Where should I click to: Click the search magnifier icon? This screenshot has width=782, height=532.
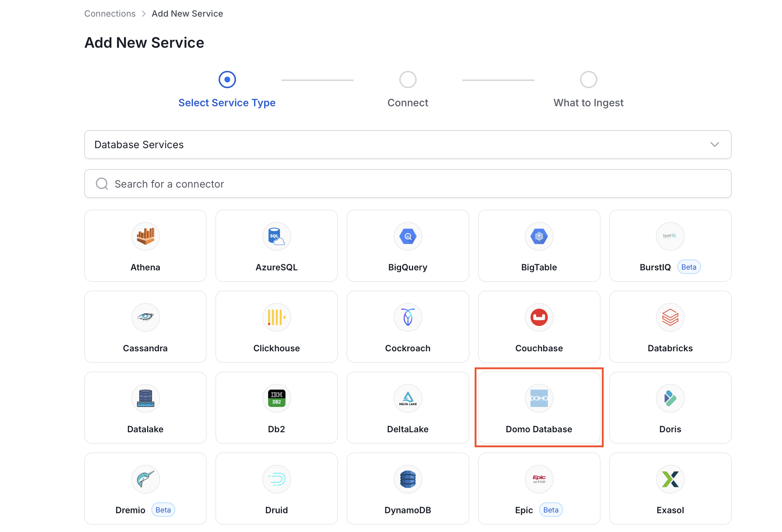click(102, 184)
